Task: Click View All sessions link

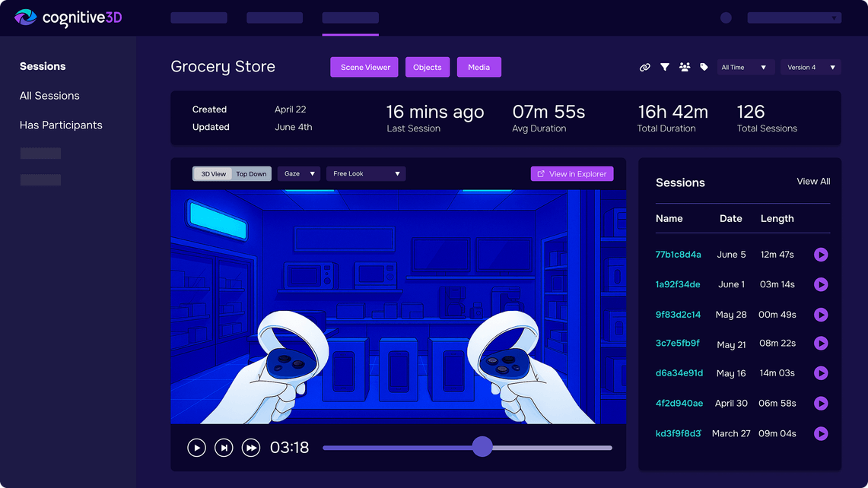Action: point(812,182)
